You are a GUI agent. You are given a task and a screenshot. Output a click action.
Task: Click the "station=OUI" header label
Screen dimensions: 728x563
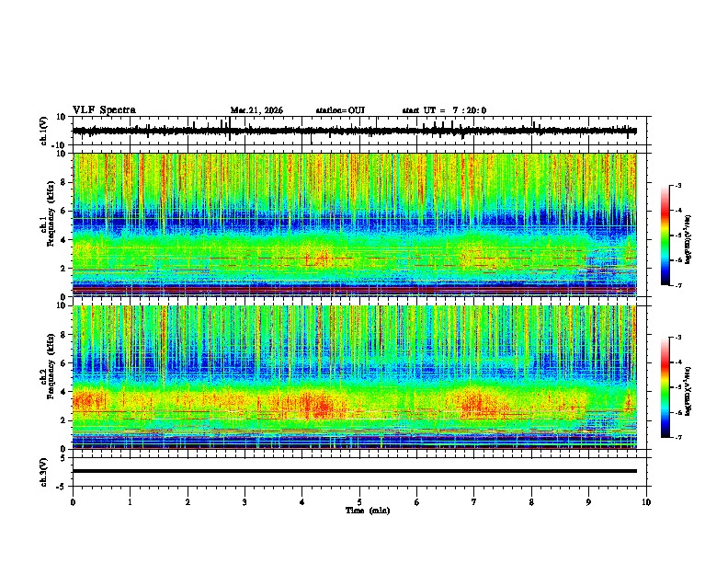pyautogui.click(x=340, y=110)
